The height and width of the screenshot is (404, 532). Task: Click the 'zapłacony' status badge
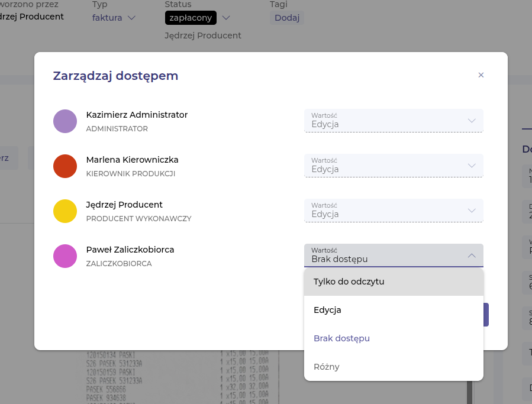coord(191,18)
